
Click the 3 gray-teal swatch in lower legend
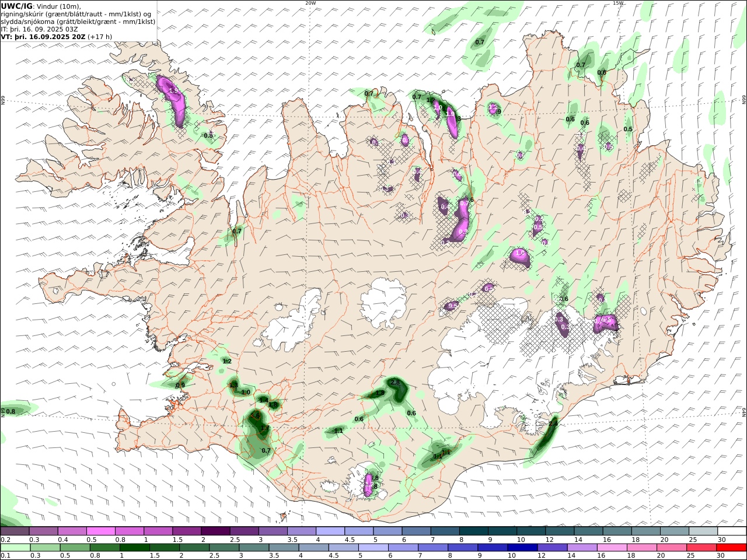pos(254,548)
